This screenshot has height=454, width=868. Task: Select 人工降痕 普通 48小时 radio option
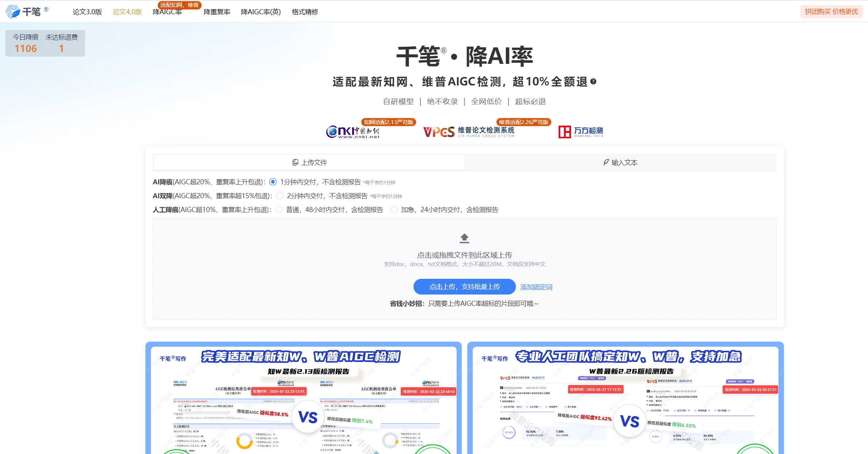279,209
